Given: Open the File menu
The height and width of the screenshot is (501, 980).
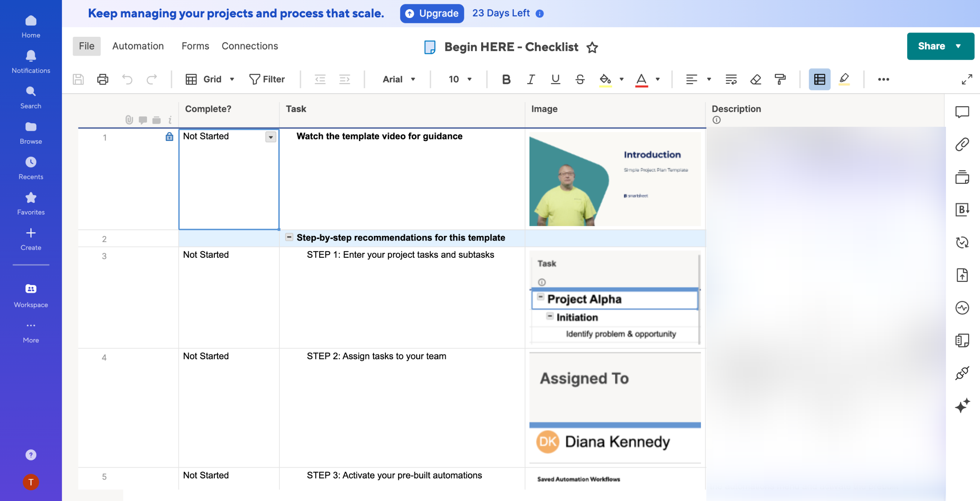Looking at the screenshot, I should tap(87, 46).
